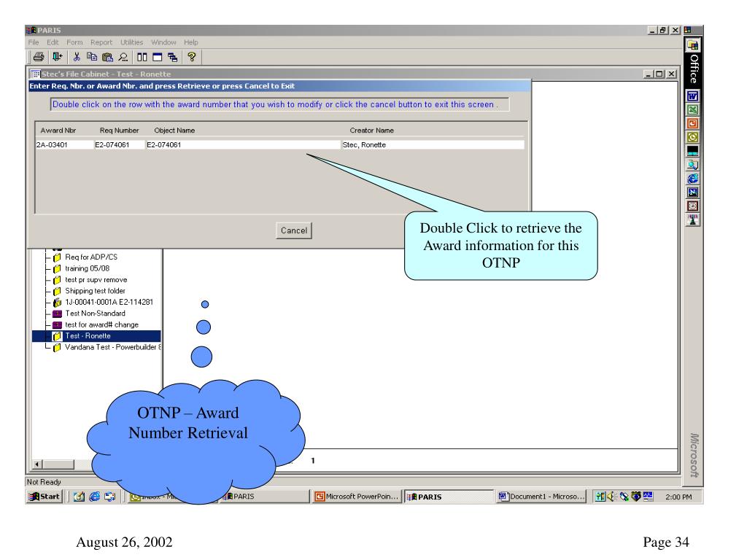Click the Internet Explorer quick launch icon
The width and height of the screenshot is (747, 560).
pos(95,497)
